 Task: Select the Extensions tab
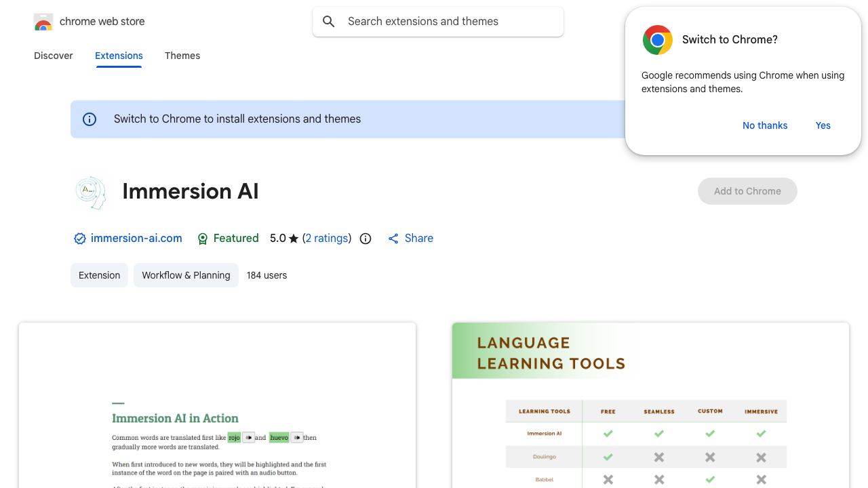coord(119,56)
